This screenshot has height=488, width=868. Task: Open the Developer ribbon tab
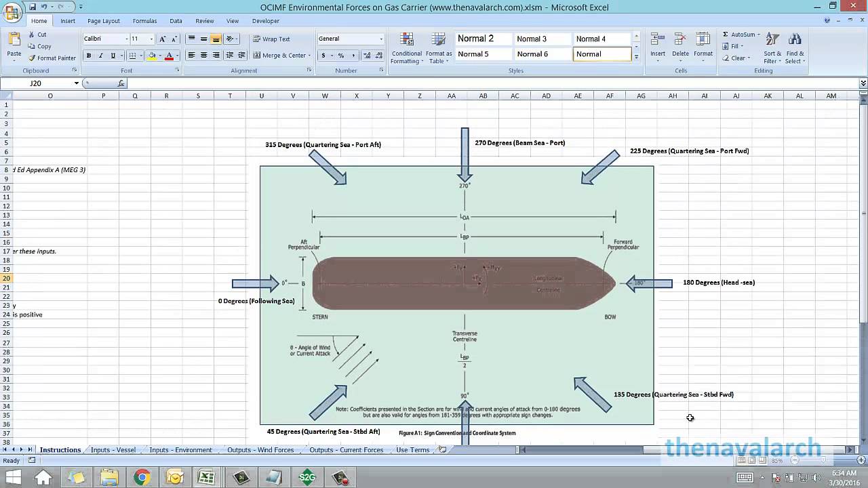266,21
